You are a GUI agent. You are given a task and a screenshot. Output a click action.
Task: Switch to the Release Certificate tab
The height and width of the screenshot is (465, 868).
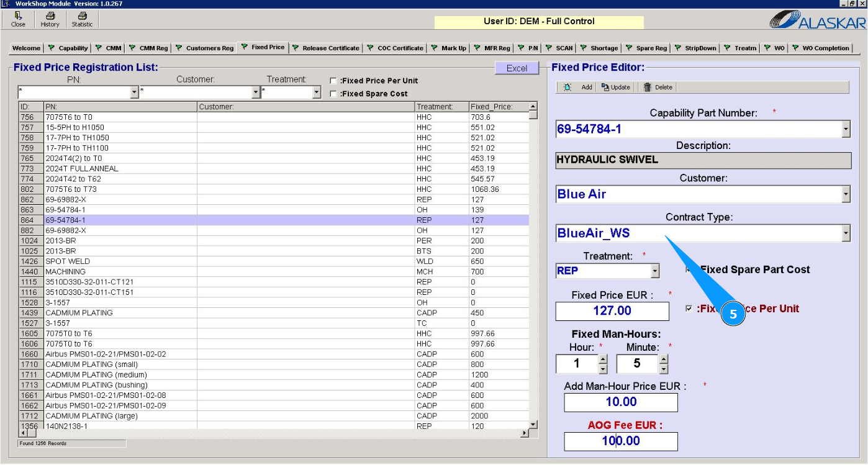pos(330,48)
